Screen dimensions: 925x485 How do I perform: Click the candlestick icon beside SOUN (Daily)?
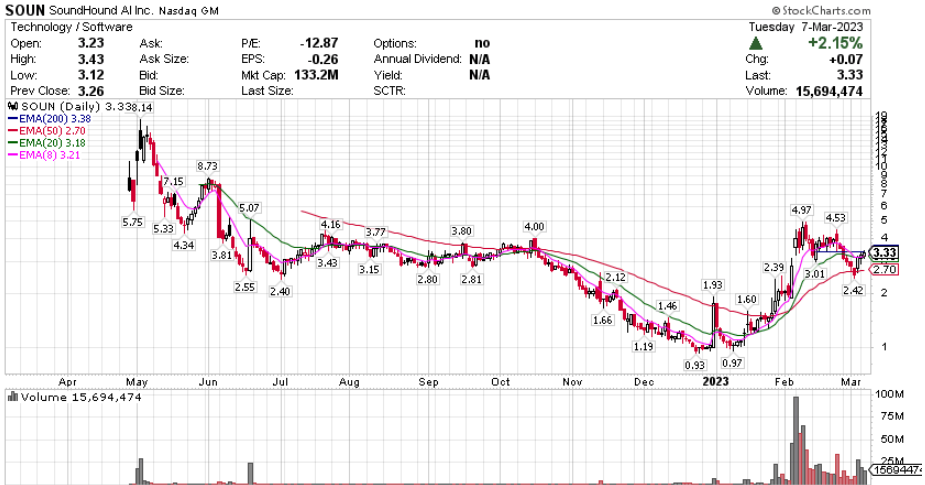click(x=13, y=107)
